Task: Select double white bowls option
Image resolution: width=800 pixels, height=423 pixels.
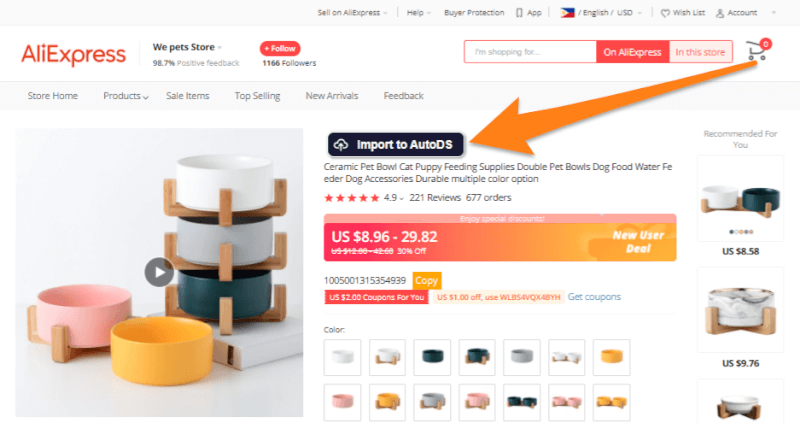Action: point(566,357)
